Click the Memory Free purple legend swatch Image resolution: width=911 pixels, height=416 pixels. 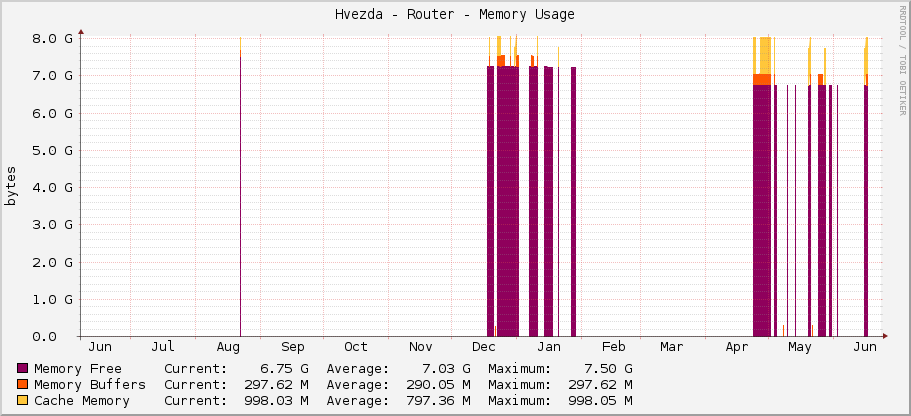(x=23, y=368)
